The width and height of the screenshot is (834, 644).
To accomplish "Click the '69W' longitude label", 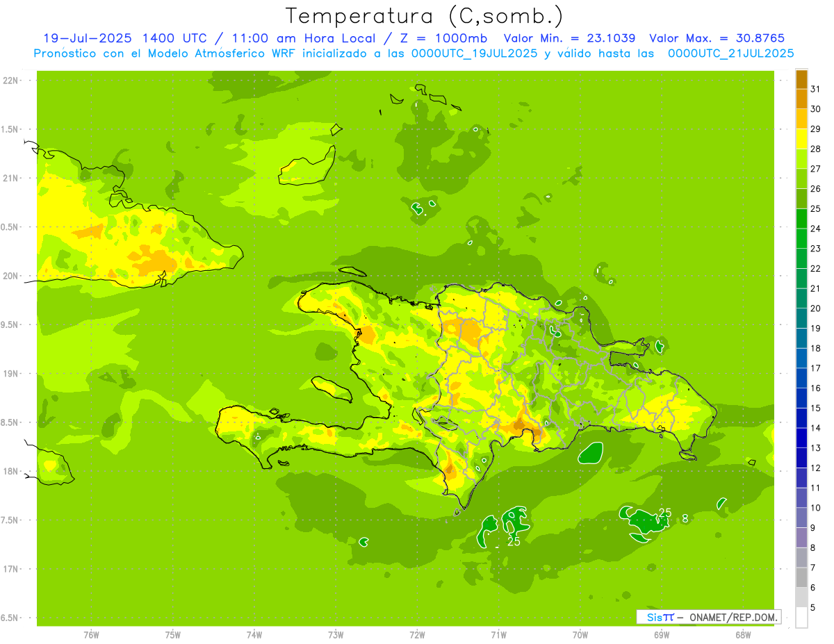I will [x=662, y=635].
